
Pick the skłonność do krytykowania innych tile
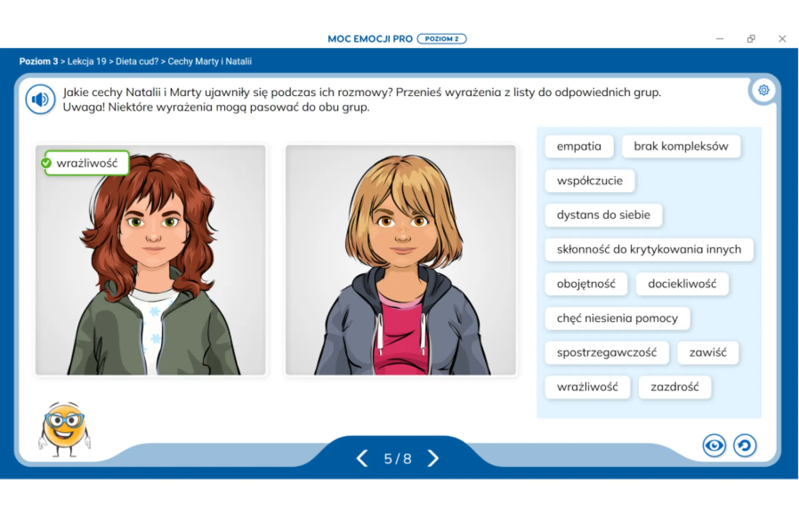coord(649,250)
